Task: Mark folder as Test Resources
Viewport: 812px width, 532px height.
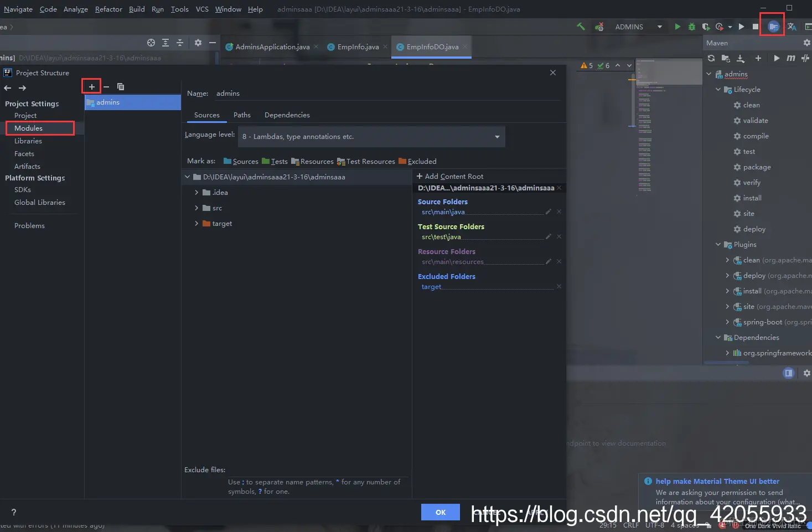Action: (366, 161)
